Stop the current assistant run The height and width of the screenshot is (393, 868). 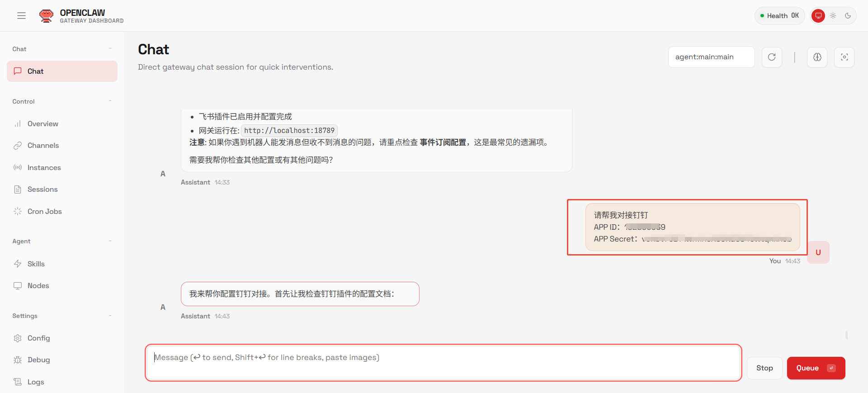point(764,368)
